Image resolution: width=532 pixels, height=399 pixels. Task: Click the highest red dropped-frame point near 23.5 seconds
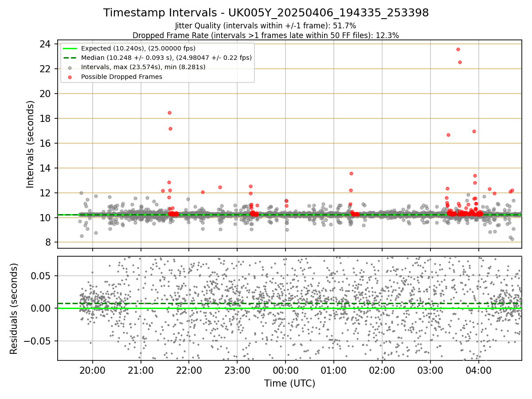[458, 49]
